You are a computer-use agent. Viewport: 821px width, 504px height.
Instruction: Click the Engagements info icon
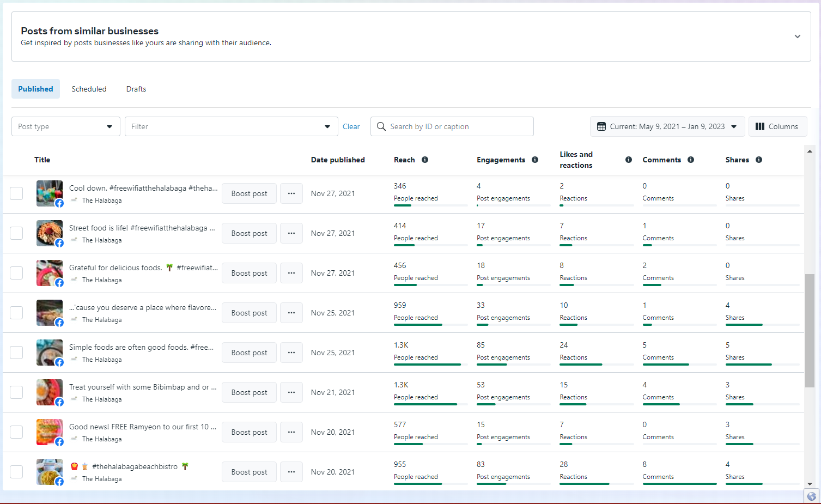click(x=535, y=160)
